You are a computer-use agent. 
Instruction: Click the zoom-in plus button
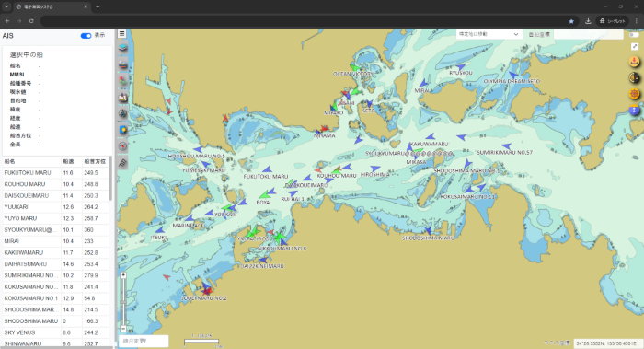coord(123,275)
